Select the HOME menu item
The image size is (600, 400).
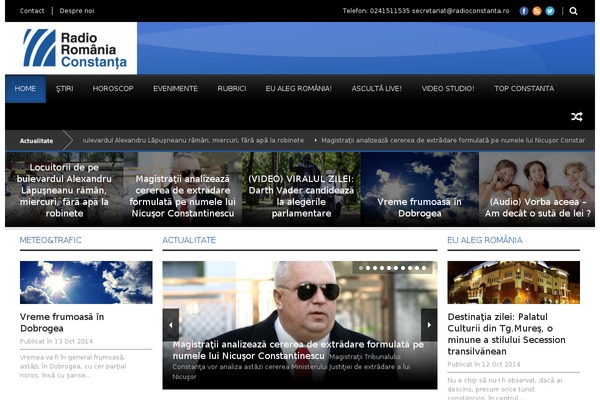pos(25,89)
